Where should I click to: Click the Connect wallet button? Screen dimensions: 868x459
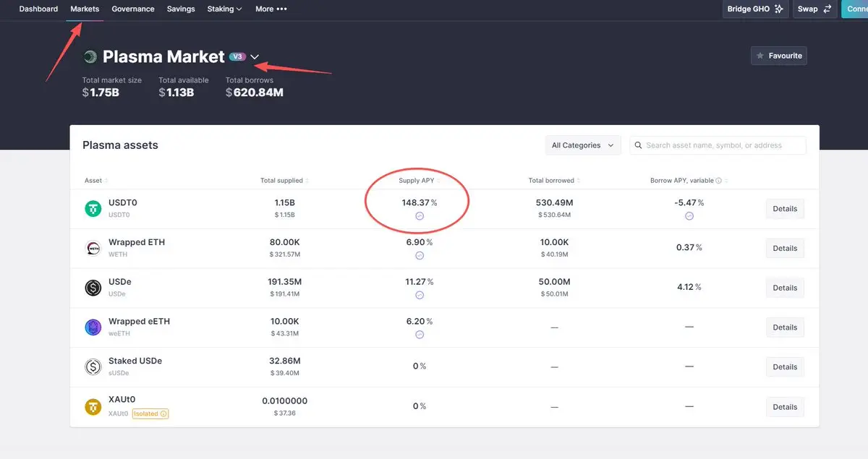pyautogui.click(x=855, y=9)
